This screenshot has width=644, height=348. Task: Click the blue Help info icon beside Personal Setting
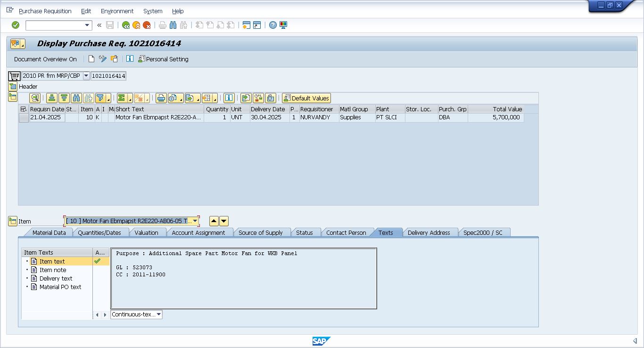[130, 59]
